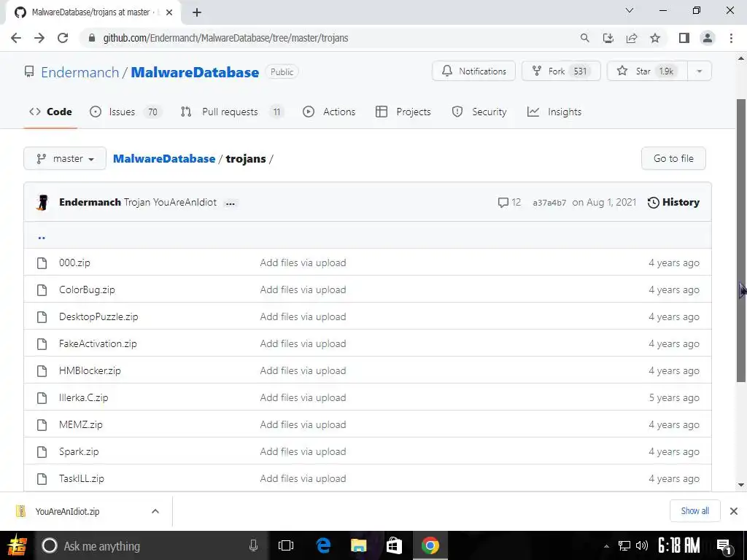Click the MalwareDatabase breadcrumb link
This screenshot has width=747, height=560.
pos(164,158)
